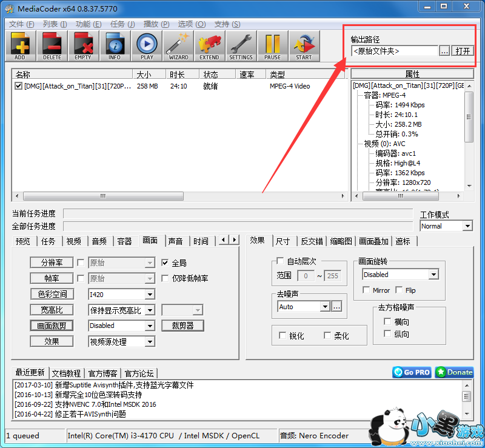
Task: Enable the 分辨率 resolution checkbox
Action: [81, 262]
